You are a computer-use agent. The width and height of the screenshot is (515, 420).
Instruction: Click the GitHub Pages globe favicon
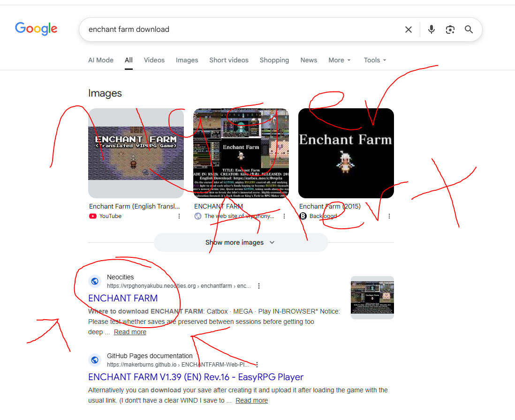95,360
